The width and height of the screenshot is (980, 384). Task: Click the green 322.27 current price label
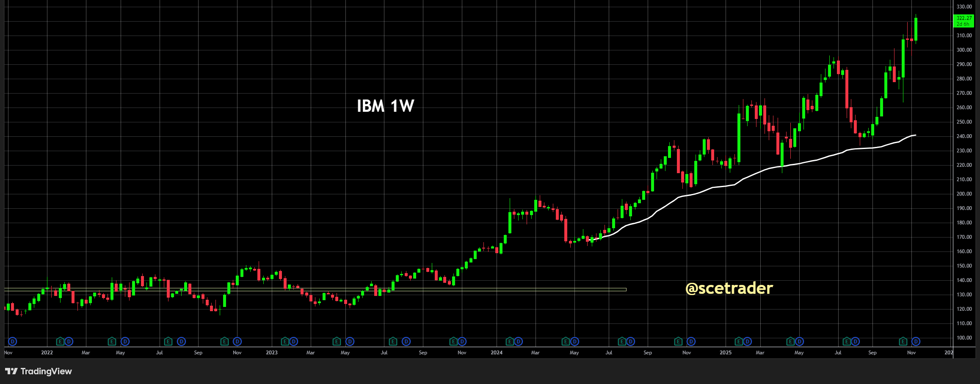pos(963,21)
